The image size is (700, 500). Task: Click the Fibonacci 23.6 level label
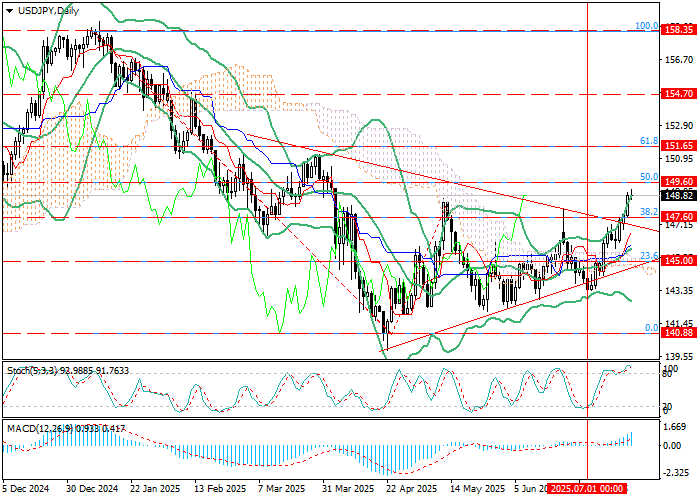pyautogui.click(x=649, y=255)
